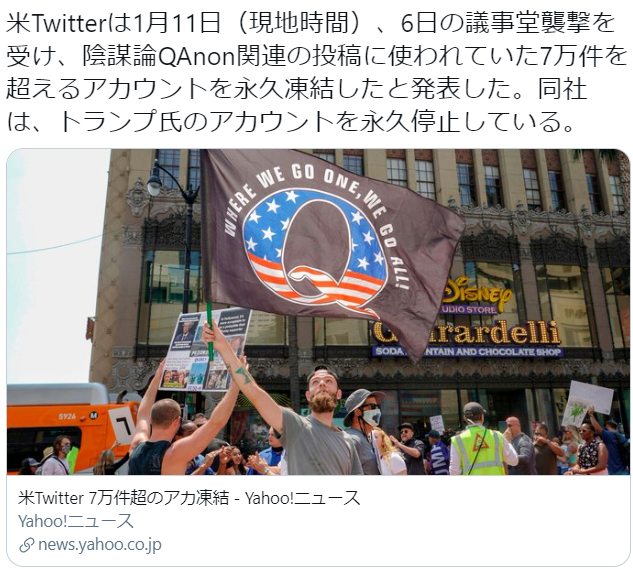
Task: Click the white sign showing the number 7
Action: coord(122,424)
